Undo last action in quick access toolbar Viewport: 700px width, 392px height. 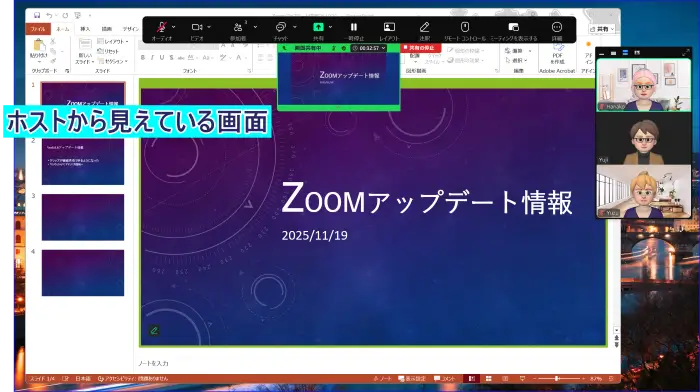(x=49, y=15)
